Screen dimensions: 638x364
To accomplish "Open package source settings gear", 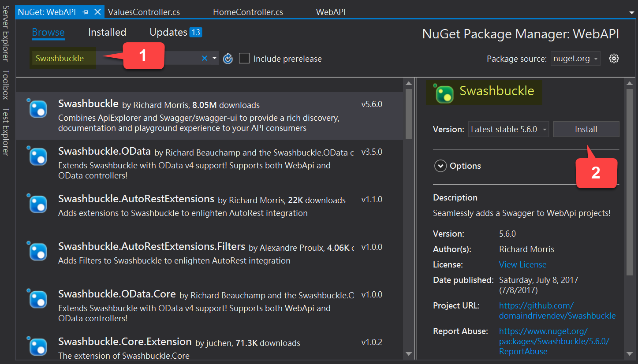I will [x=614, y=59].
